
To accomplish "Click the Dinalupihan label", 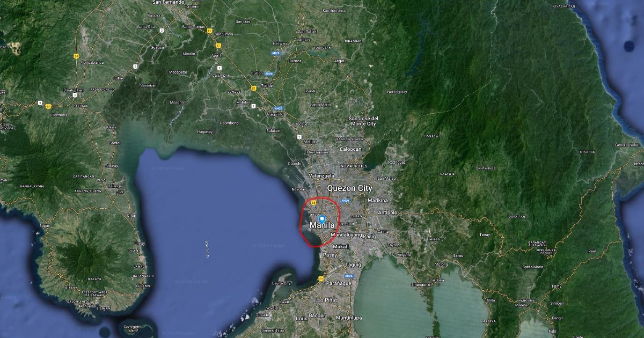I will click(x=74, y=90).
